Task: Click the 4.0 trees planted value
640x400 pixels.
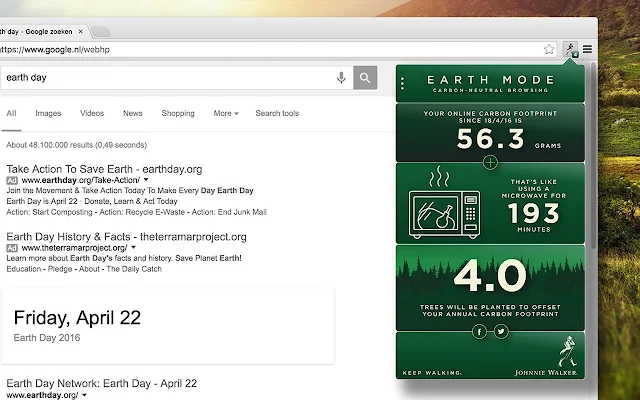Action: coord(490,276)
